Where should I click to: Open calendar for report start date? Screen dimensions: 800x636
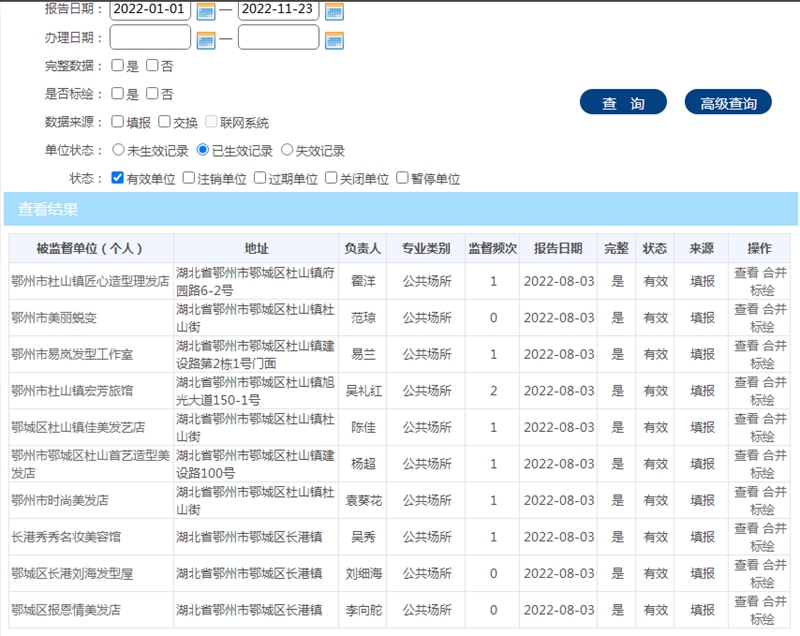coord(206,11)
